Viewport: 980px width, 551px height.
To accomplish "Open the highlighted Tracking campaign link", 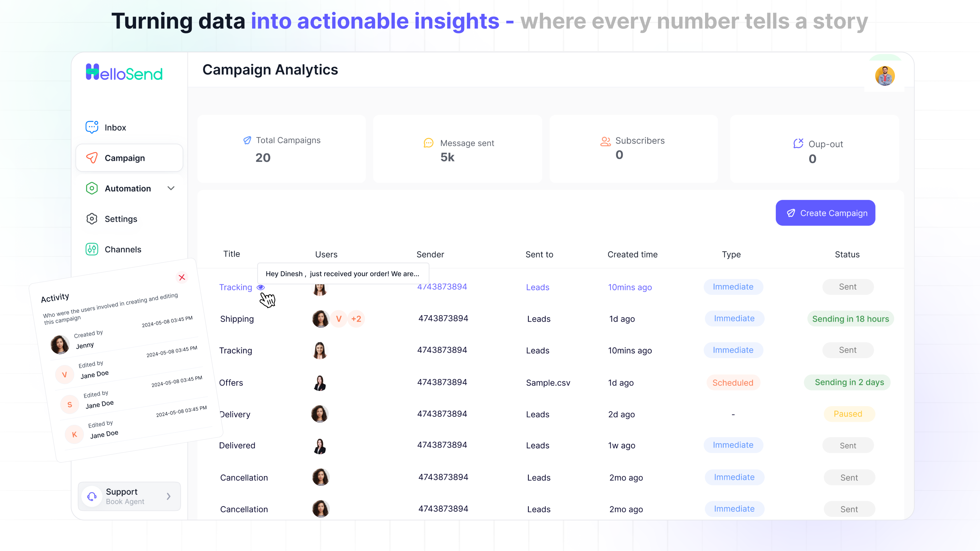I will 235,287.
